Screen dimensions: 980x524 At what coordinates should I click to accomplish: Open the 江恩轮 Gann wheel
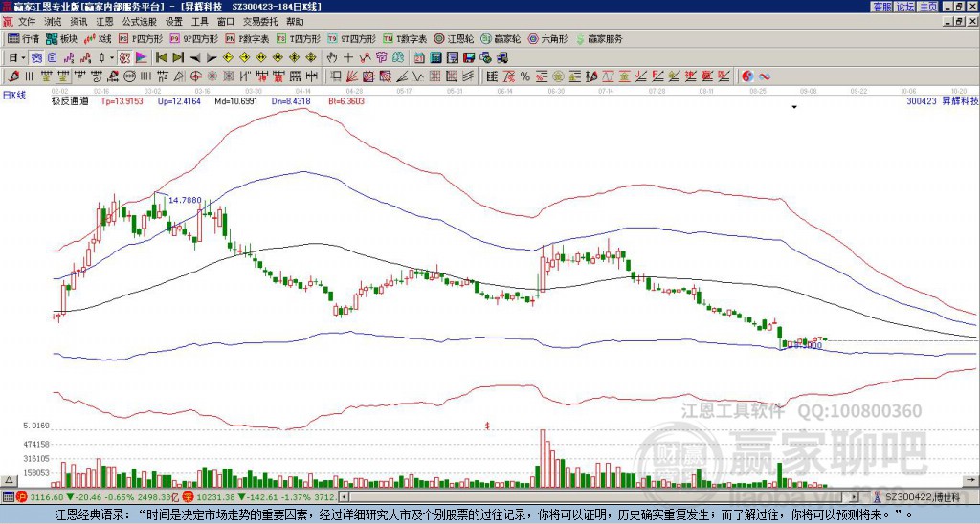tap(455, 38)
